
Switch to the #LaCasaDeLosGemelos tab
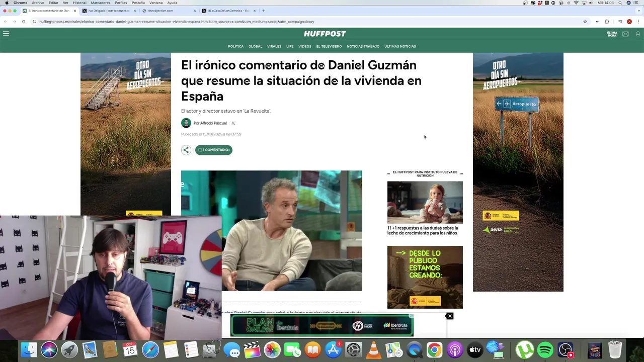pyautogui.click(x=229, y=11)
